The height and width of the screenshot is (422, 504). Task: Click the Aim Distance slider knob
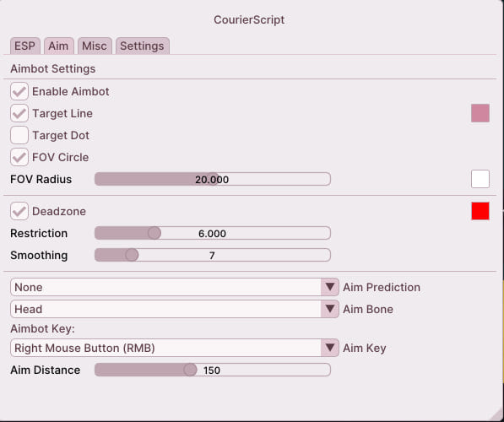coord(190,370)
